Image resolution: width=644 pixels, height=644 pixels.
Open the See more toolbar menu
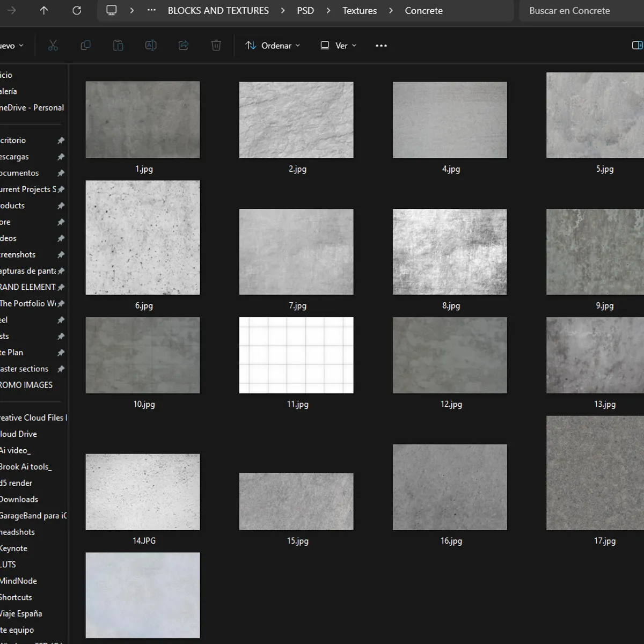pos(381,45)
